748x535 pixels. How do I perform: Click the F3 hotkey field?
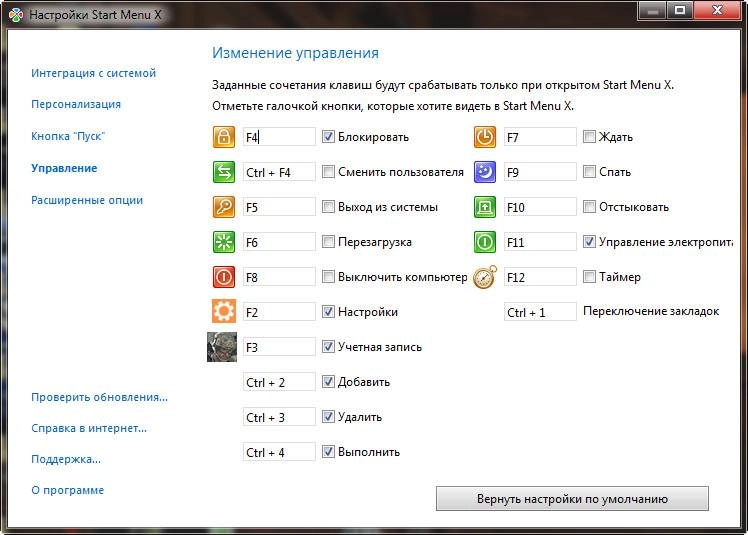(x=279, y=347)
